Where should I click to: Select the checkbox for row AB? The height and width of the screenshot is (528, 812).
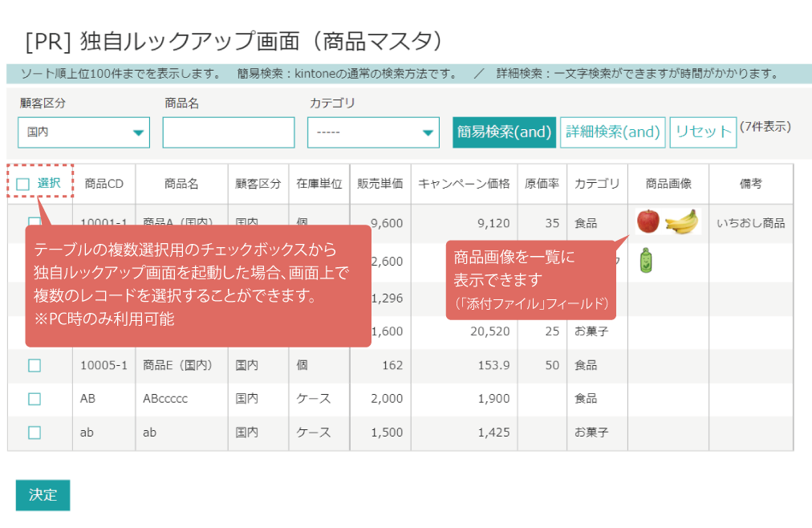35,399
